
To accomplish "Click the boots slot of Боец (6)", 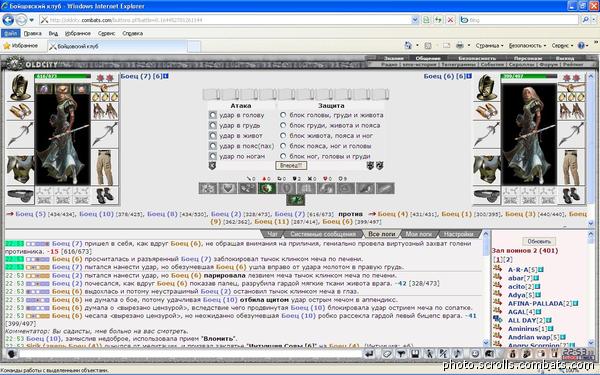I will (x=571, y=196).
